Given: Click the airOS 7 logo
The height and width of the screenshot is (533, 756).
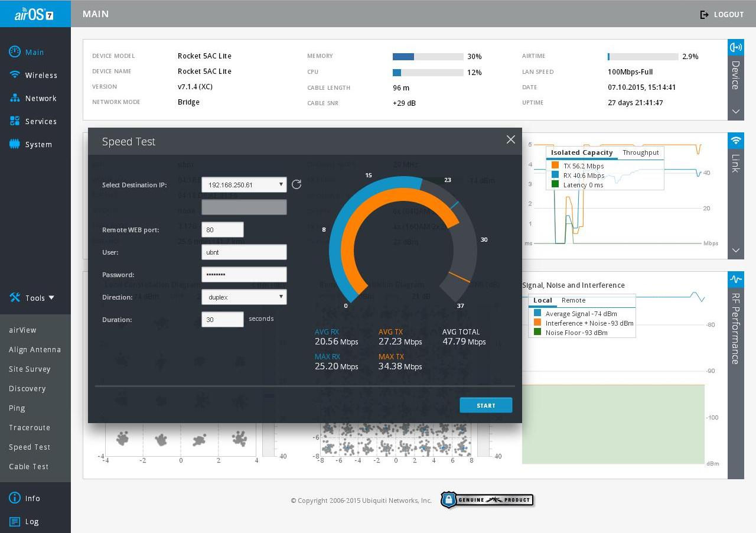Looking at the screenshot, I should (x=34, y=14).
